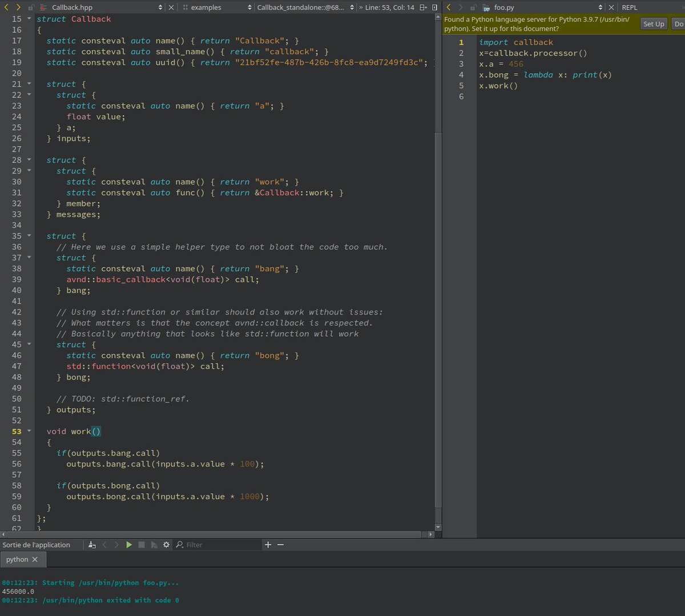Navigate back in Callback.hpp editor history
The height and width of the screenshot is (616, 685).
coord(6,7)
